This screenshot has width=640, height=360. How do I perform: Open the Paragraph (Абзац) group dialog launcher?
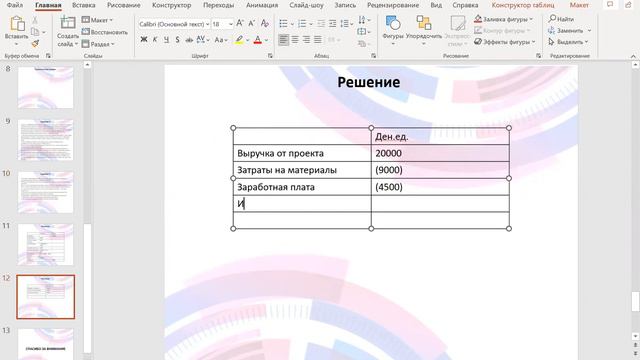[373, 56]
